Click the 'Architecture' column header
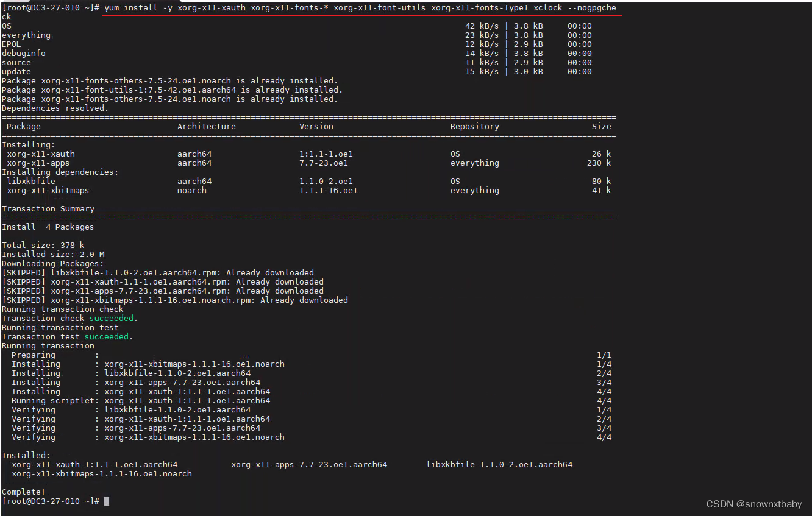The height and width of the screenshot is (516, 812). (207, 127)
